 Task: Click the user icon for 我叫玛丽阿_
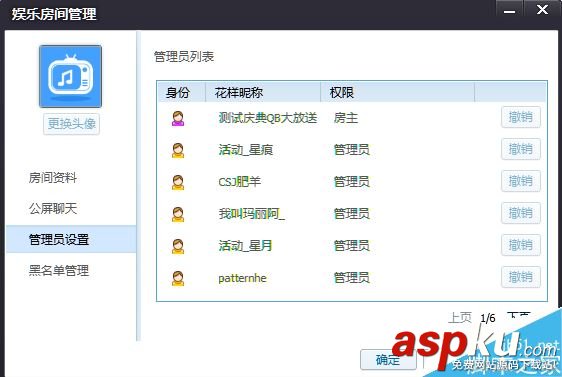178,214
